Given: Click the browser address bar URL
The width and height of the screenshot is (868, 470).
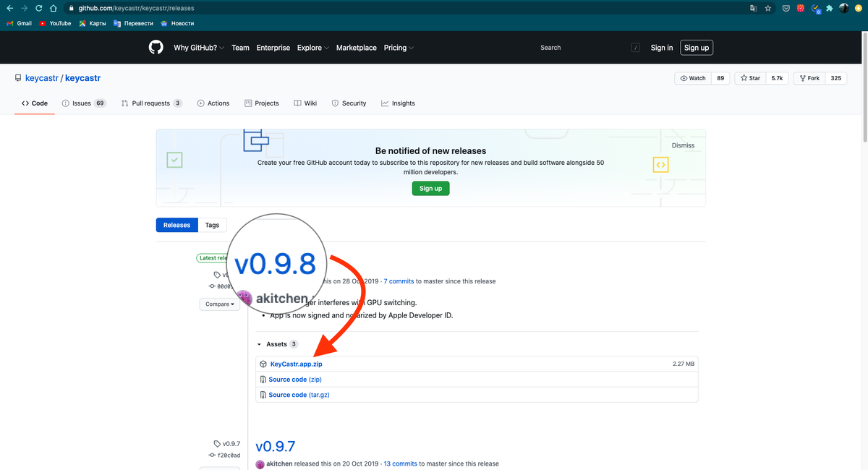Looking at the screenshot, I should pyautogui.click(x=135, y=9).
